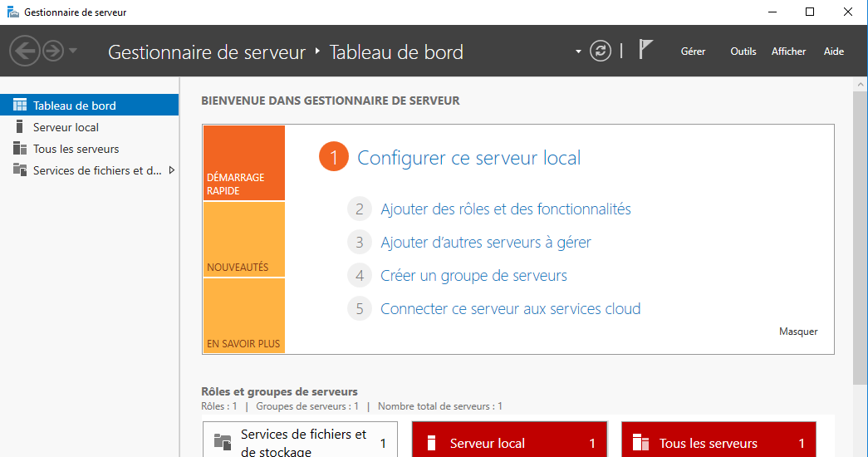Select the DÉMARRAGE RAPIDE tile
Screen dimensions: 868x457
tap(244, 163)
